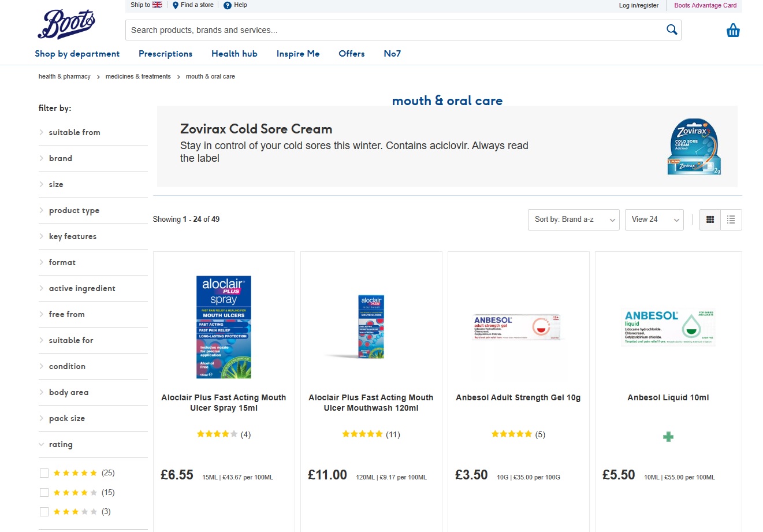Click the Boots logo
This screenshot has width=763, height=532.
pos(66,25)
